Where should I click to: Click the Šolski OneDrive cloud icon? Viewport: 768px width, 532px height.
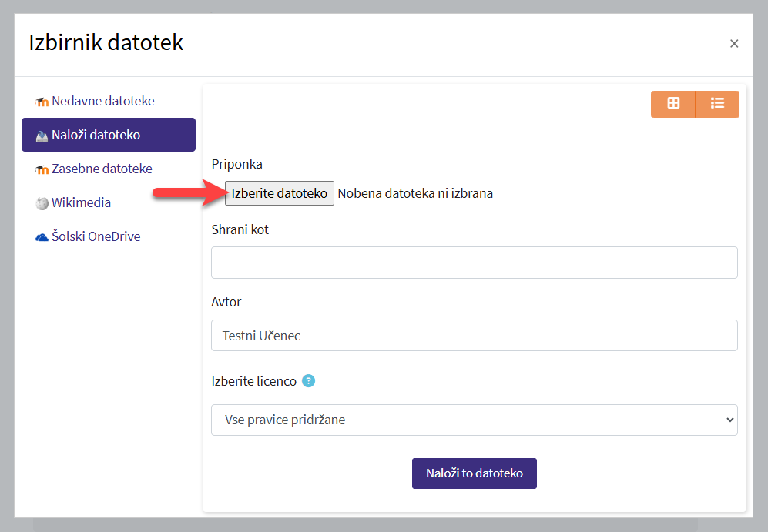42,237
